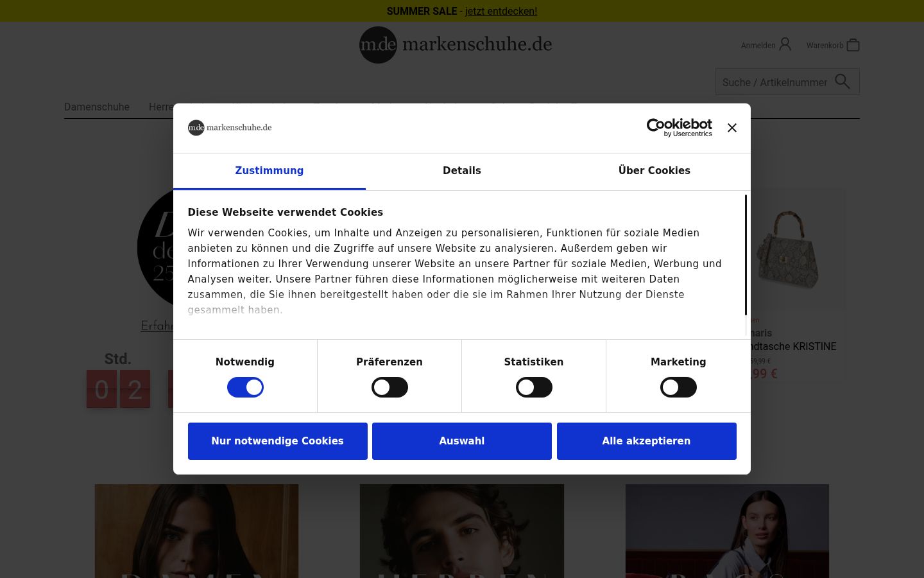The height and width of the screenshot is (578, 924).
Task: Click the Auswahl button
Action: tap(462, 441)
